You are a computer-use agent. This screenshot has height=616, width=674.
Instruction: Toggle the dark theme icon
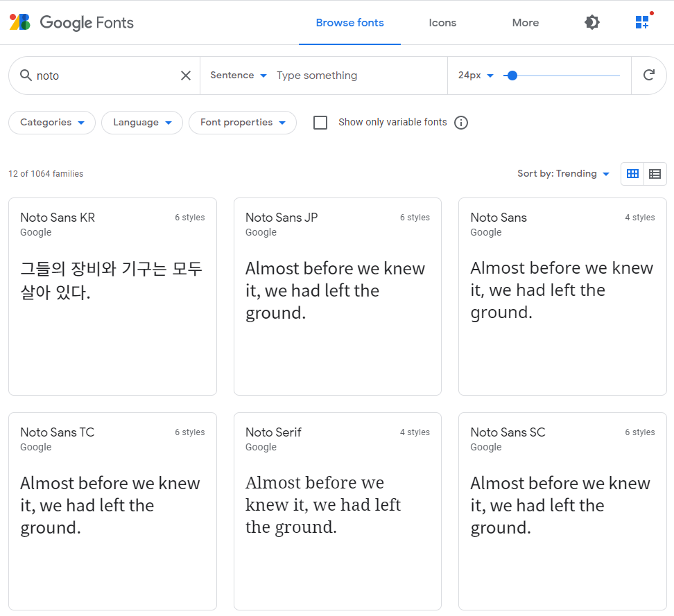(592, 22)
